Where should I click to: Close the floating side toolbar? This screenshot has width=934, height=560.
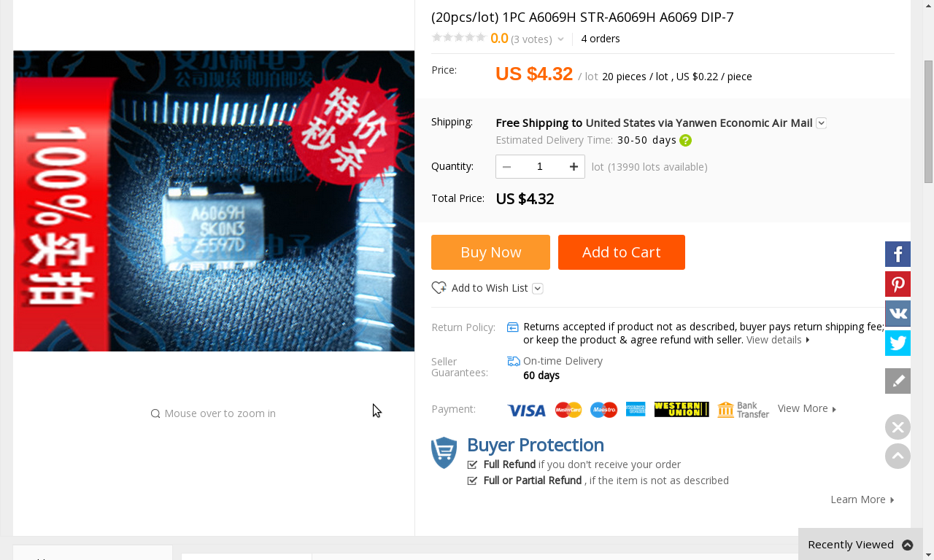[898, 427]
